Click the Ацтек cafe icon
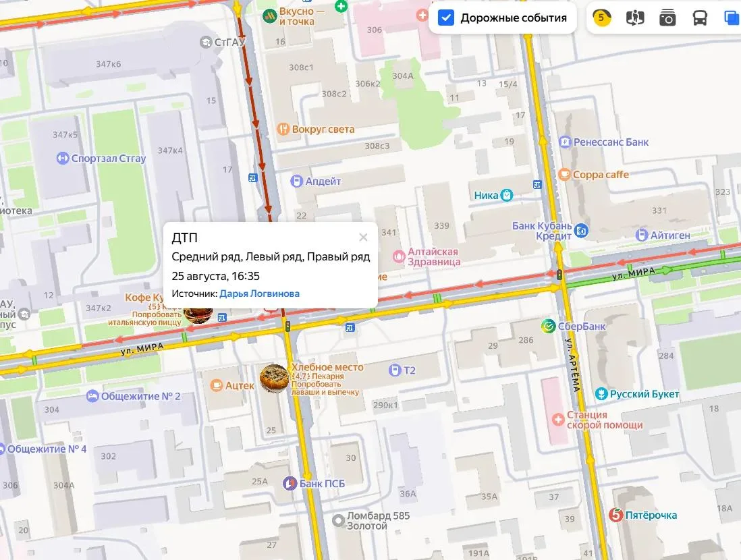 (216, 386)
